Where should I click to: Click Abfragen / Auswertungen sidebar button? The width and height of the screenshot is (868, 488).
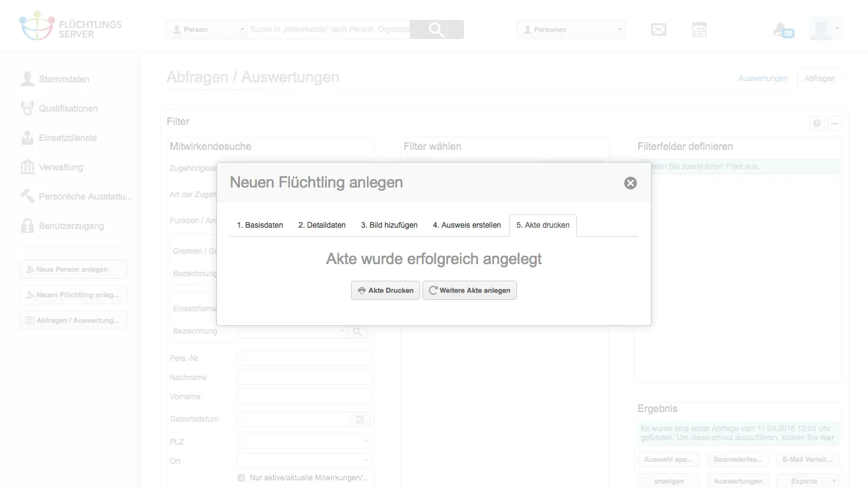(73, 320)
